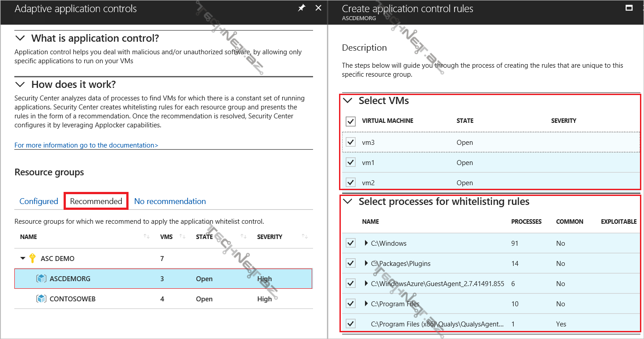Sort resource groups by Name arrows
The height and width of the screenshot is (339, 644).
point(146,237)
